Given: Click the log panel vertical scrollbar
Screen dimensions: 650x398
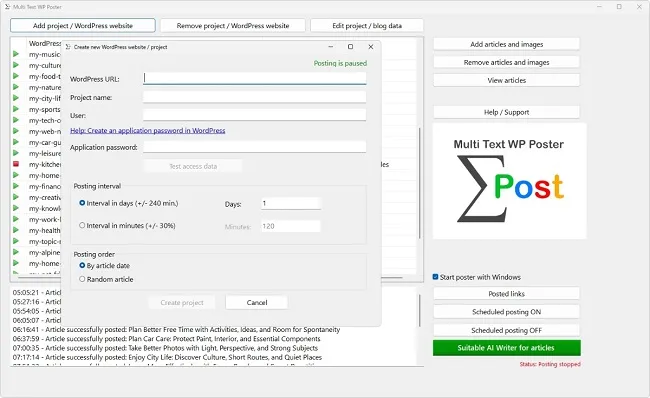Looking at the screenshot, I should [420, 310].
